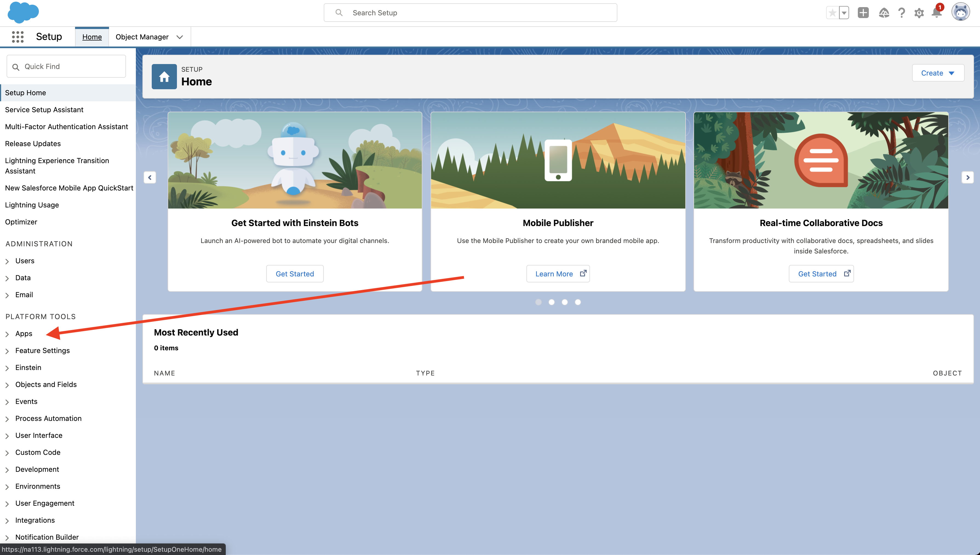Screen dimensions: 980x555
Task: Click external link icon on Collaborative Docs Get Started
Action: tap(847, 273)
